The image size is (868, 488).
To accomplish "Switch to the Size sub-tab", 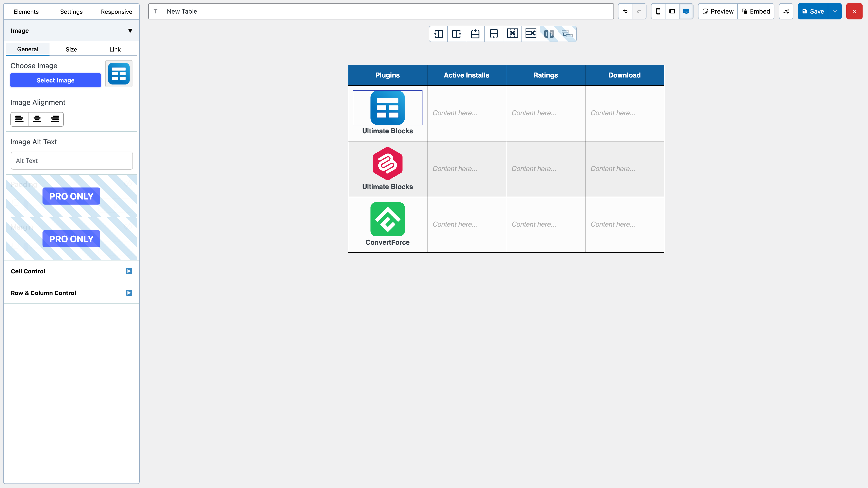I will (x=71, y=49).
